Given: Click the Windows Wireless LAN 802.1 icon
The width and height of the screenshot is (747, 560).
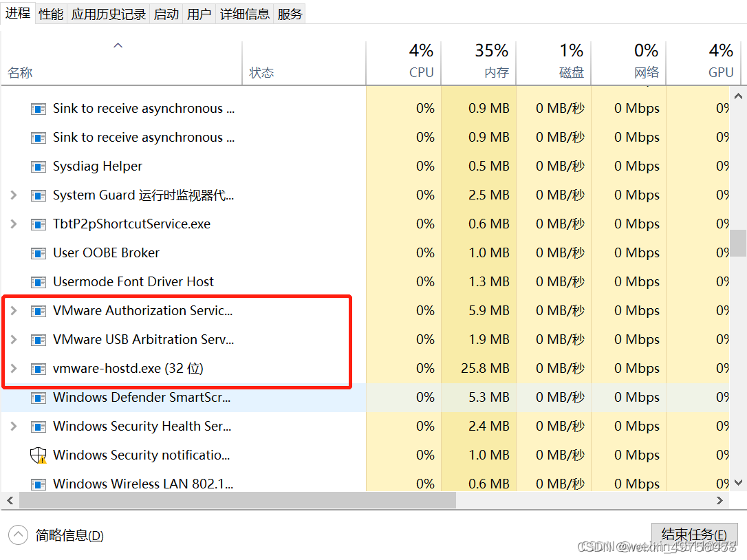Looking at the screenshot, I should click(39, 484).
